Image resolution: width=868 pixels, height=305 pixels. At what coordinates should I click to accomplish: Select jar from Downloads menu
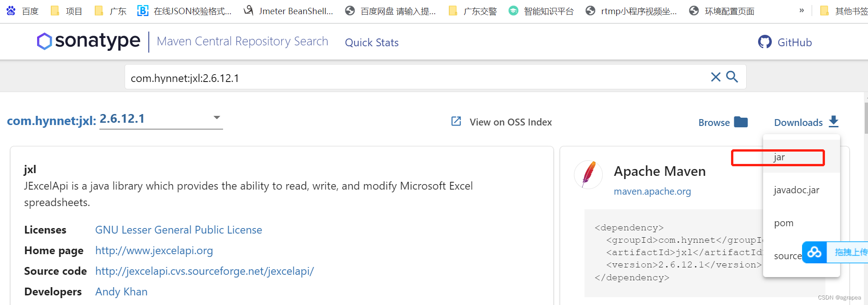pos(802,157)
